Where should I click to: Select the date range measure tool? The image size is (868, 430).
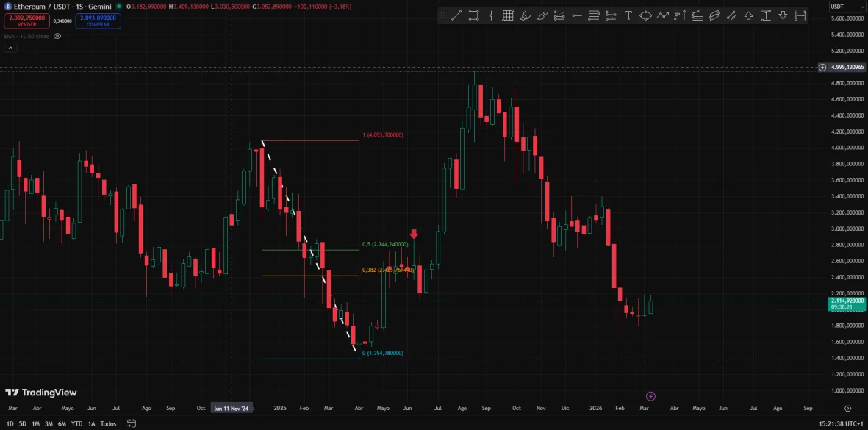click(x=800, y=15)
